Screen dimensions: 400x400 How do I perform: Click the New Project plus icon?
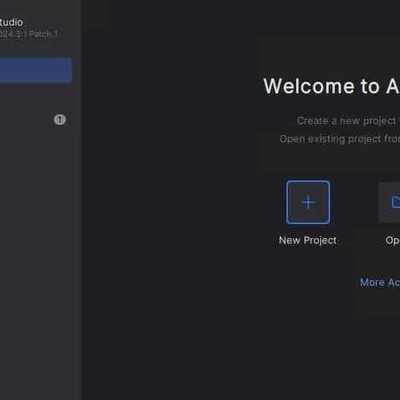pos(308,202)
